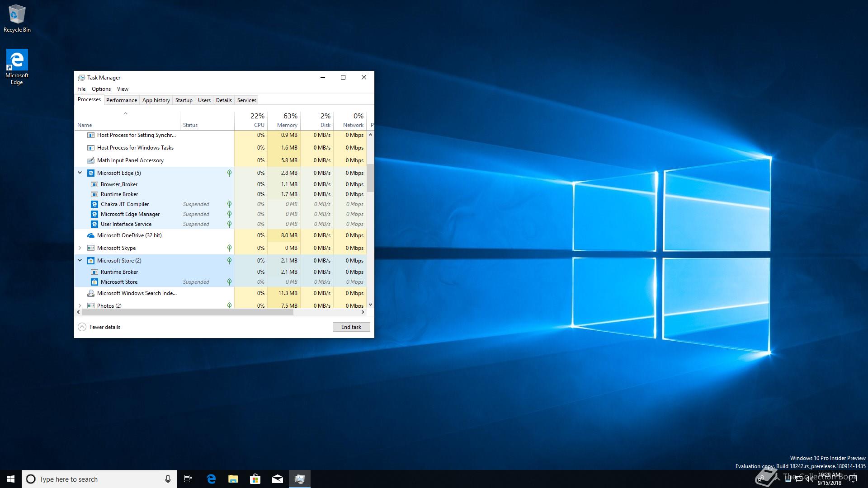Click the Microsoft Store (2) bag icon
The image size is (868, 488).
(91, 261)
